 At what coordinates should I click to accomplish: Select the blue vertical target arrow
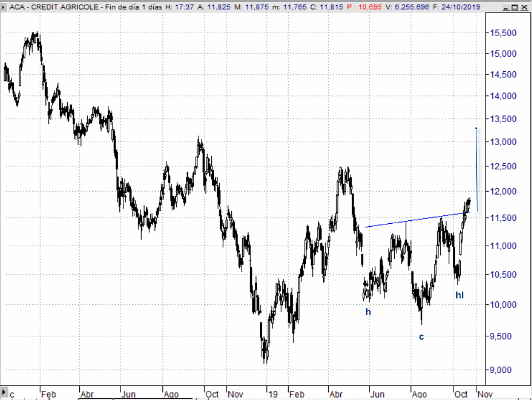[477, 170]
